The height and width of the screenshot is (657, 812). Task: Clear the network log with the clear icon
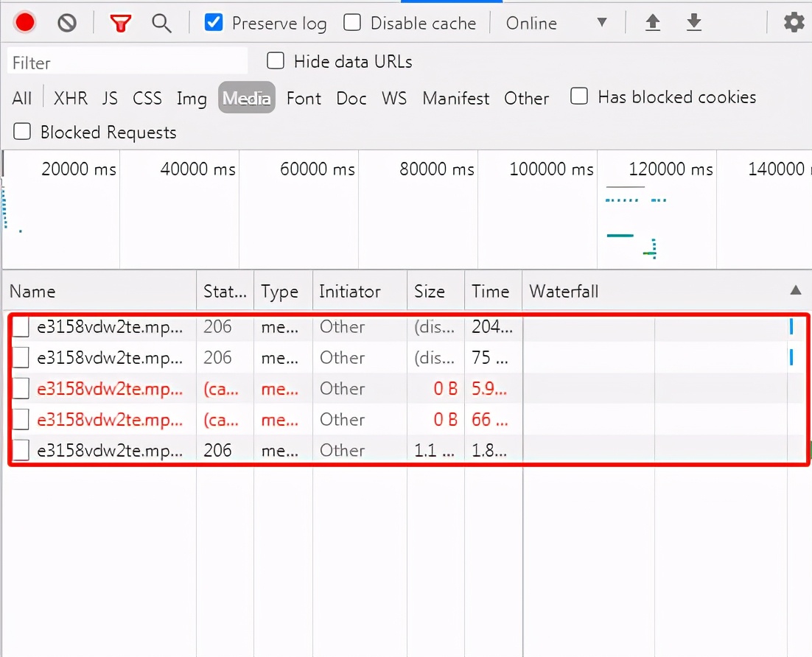pyautogui.click(x=67, y=23)
